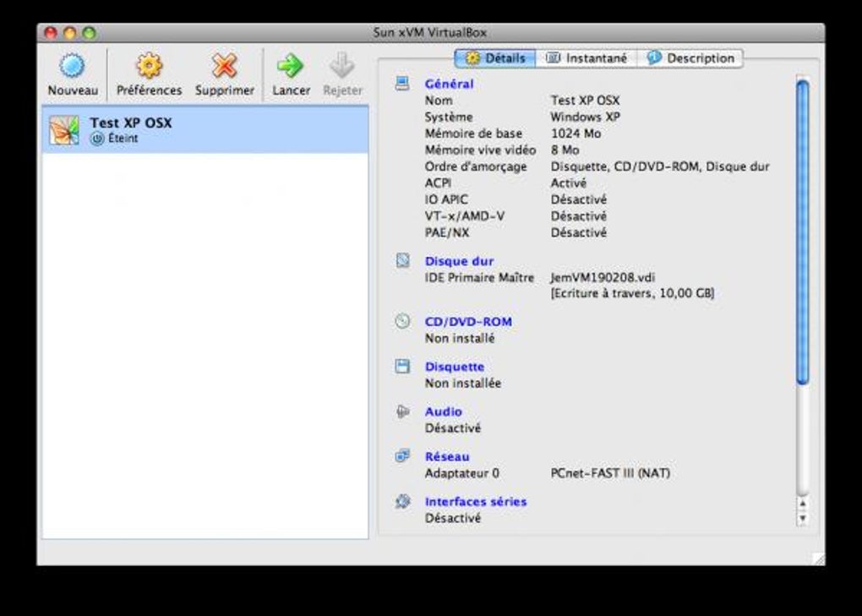Click the "1024 Mo" memory value

(576, 134)
